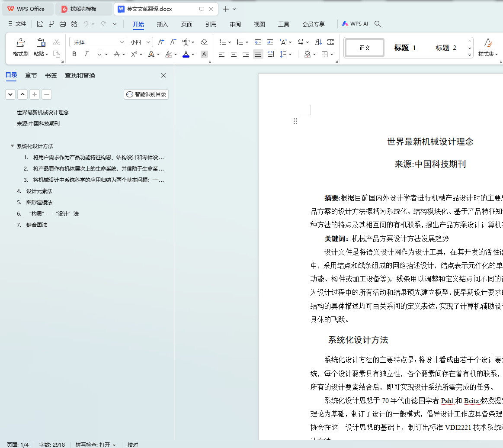Toggle Align right

pyautogui.click(x=246, y=54)
